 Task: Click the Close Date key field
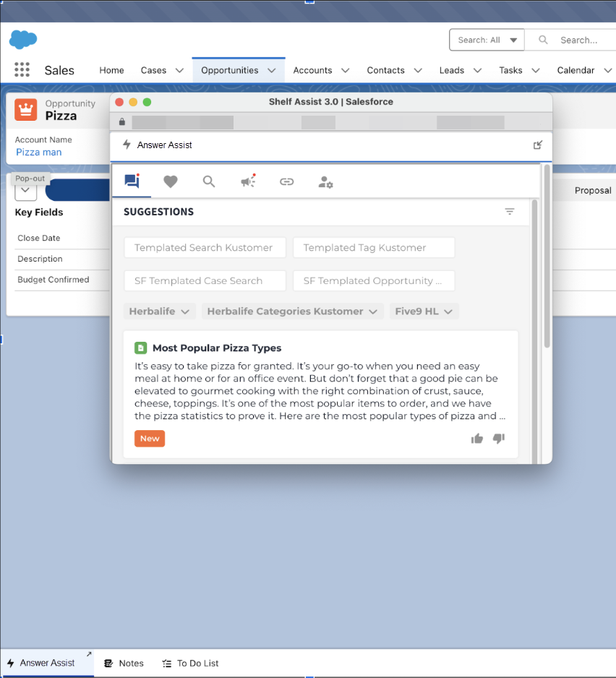pyautogui.click(x=39, y=238)
